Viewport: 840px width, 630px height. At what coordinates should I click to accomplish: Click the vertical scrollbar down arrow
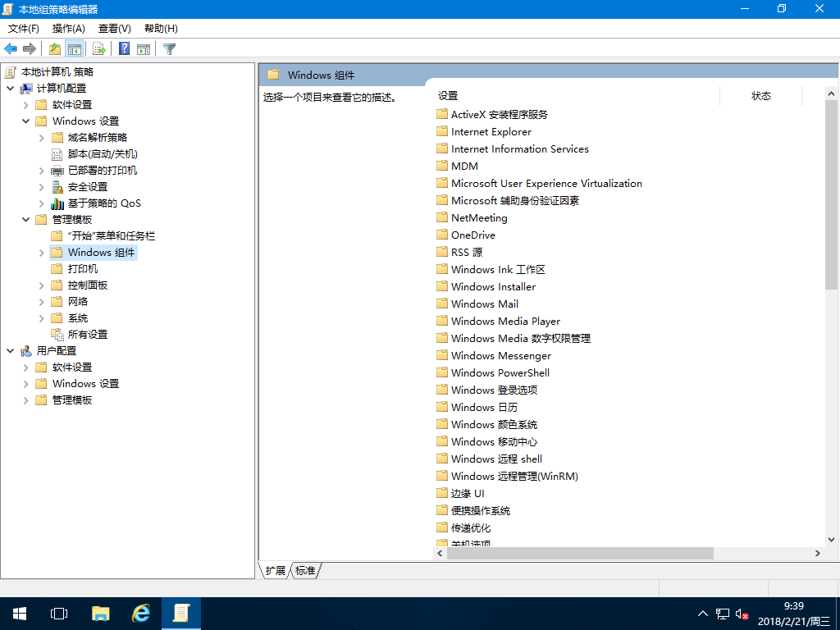832,540
